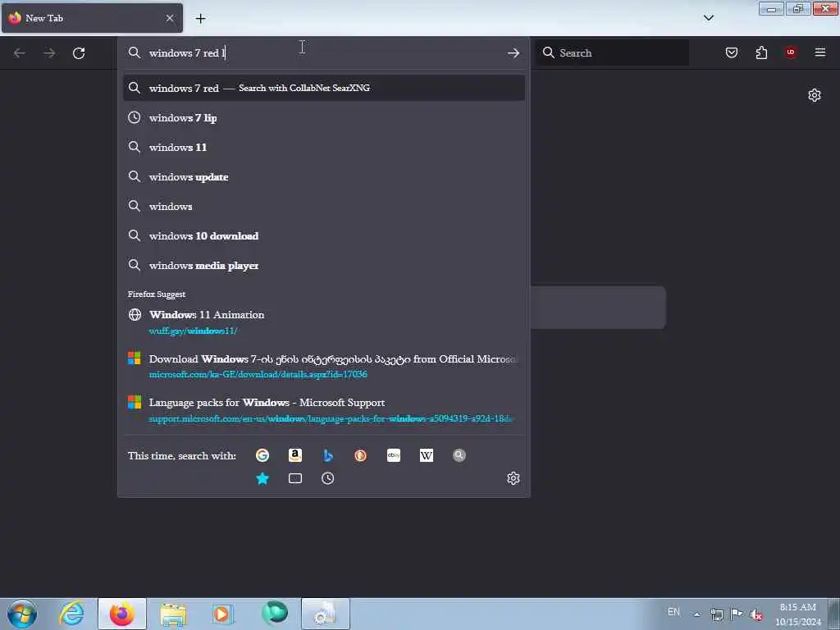Viewport: 840px width, 630px height.
Task: Open a new tab with plus button
Action: (x=200, y=19)
